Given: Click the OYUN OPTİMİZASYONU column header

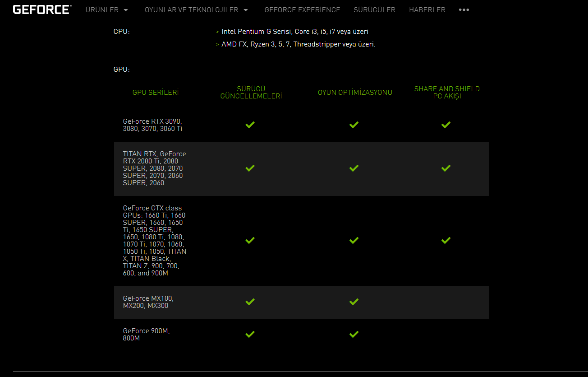Looking at the screenshot, I should pos(355,93).
